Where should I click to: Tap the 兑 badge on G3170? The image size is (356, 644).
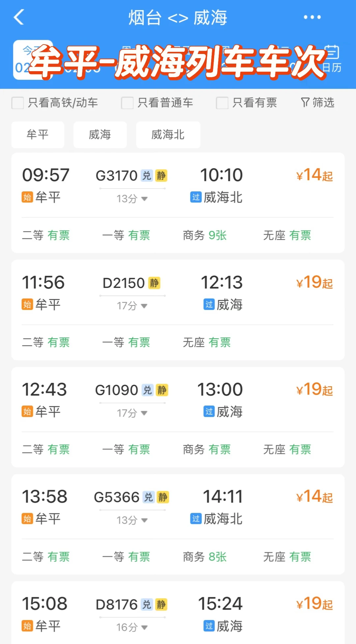point(146,176)
